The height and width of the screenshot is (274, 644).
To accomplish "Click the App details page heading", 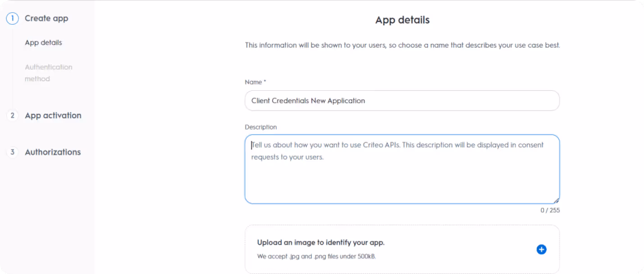I will coord(402,20).
